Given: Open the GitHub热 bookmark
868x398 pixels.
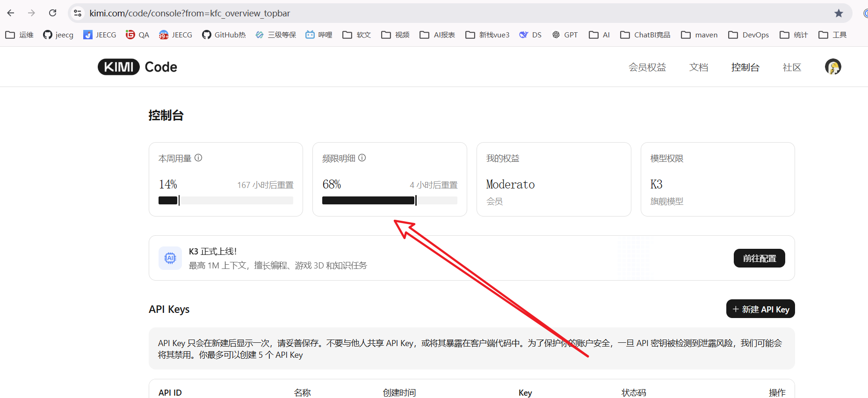Looking at the screenshot, I should coord(224,35).
